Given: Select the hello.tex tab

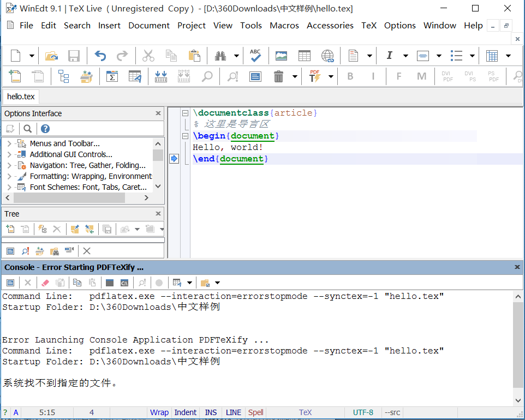Looking at the screenshot, I should [20, 97].
